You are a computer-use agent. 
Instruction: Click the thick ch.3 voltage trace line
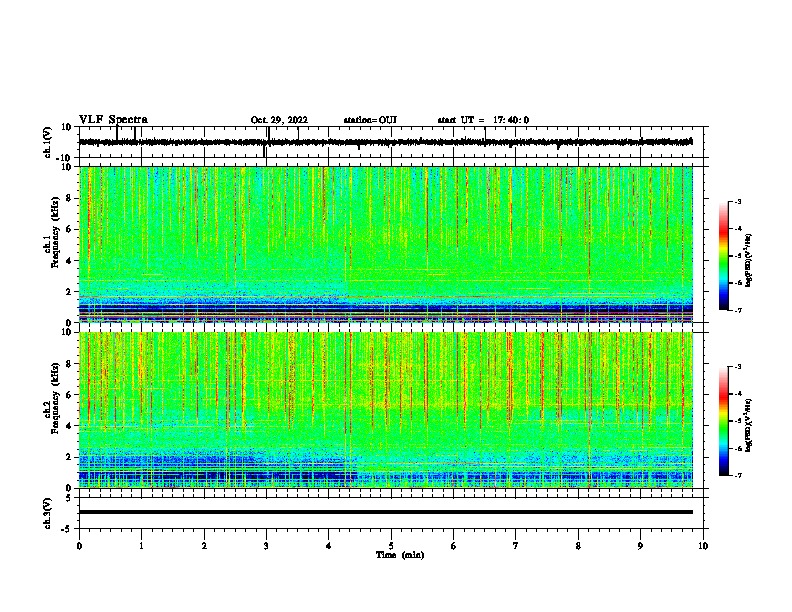coord(386,512)
